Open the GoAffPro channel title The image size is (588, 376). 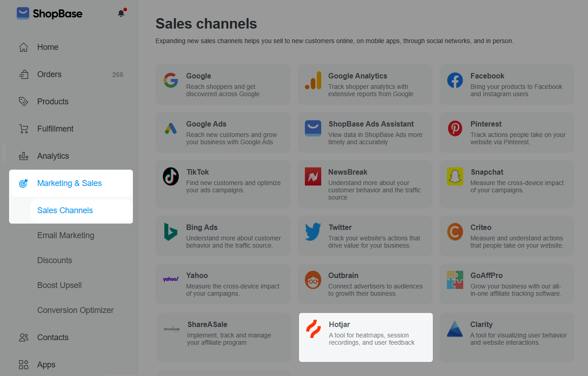point(486,276)
